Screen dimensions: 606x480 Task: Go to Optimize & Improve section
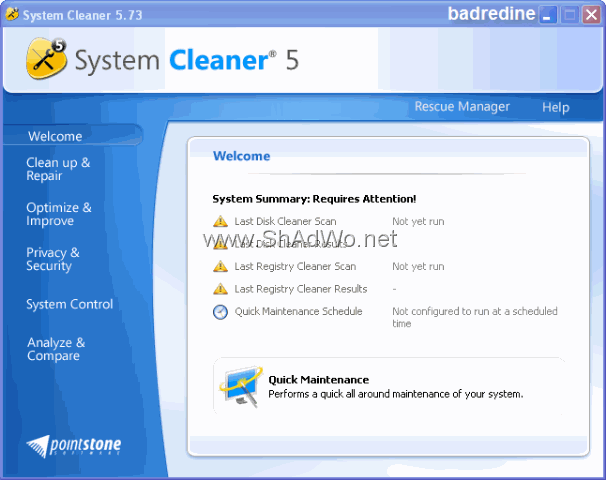click(x=59, y=214)
